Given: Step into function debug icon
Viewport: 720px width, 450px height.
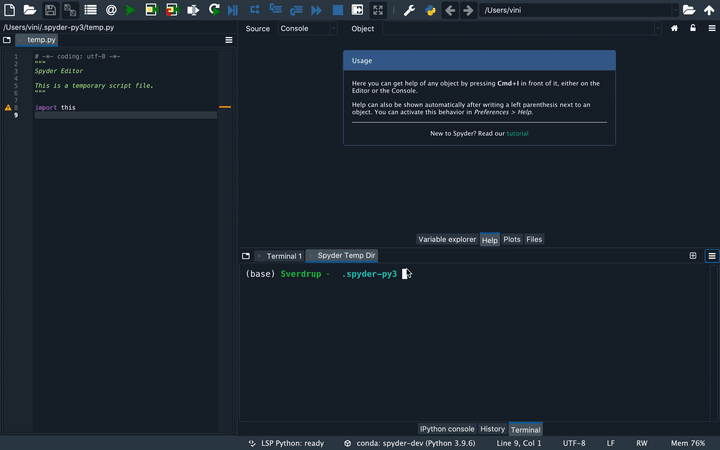Looking at the screenshot, I should [276, 10].
